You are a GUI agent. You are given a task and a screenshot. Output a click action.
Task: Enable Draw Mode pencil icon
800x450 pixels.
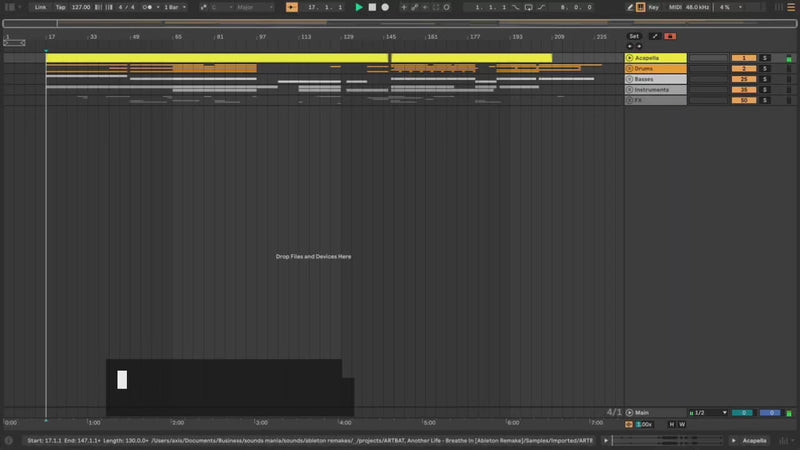[x=630, y=7]
